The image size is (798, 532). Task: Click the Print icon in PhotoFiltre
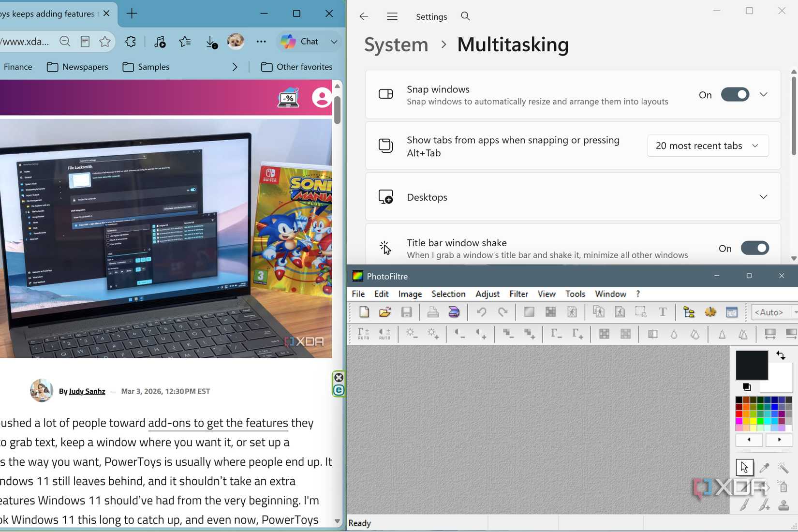pos(433,312)
